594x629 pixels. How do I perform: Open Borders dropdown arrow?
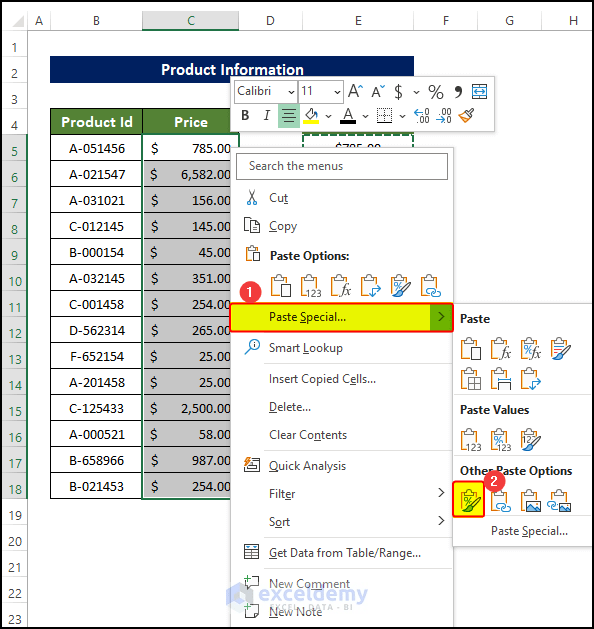[402, 116]
